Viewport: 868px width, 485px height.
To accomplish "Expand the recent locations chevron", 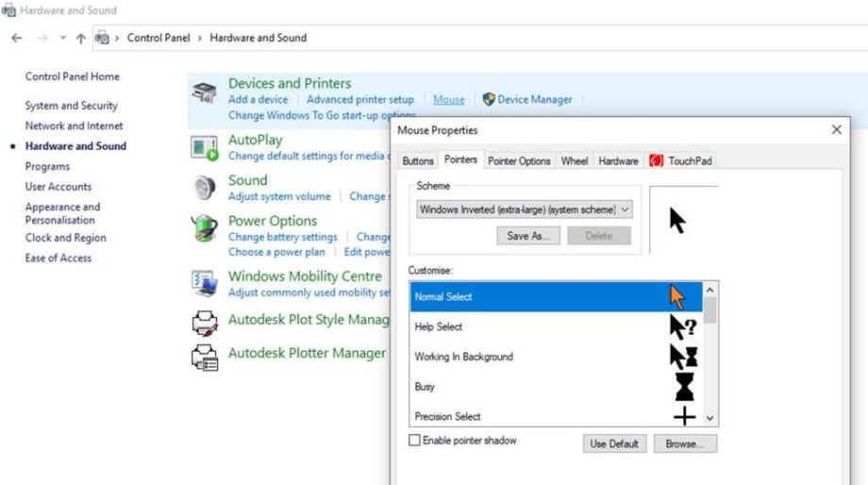I will (63, 38).
